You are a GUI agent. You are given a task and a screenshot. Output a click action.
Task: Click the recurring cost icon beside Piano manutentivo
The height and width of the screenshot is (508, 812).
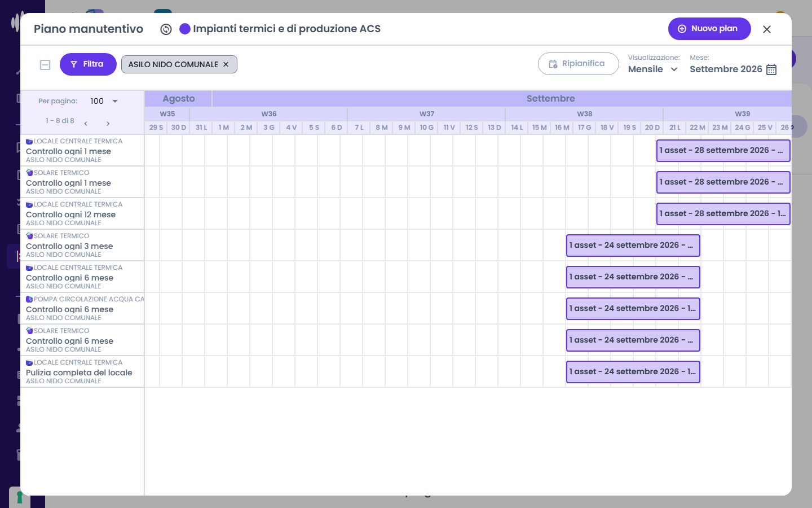(x=166, y=29)
